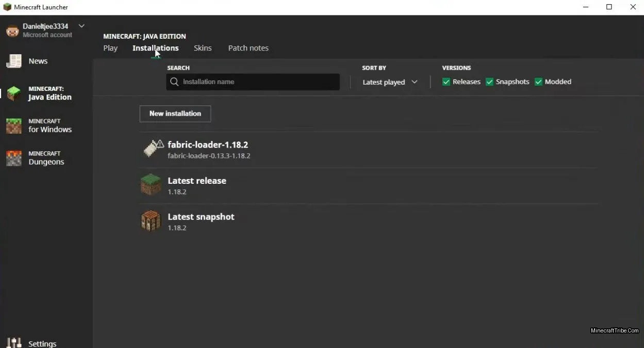Image resolution: width=644 pixels, height=348 pixels.
Task: Click the fabric-loader installation icon
Action: [x=151, y=149]
